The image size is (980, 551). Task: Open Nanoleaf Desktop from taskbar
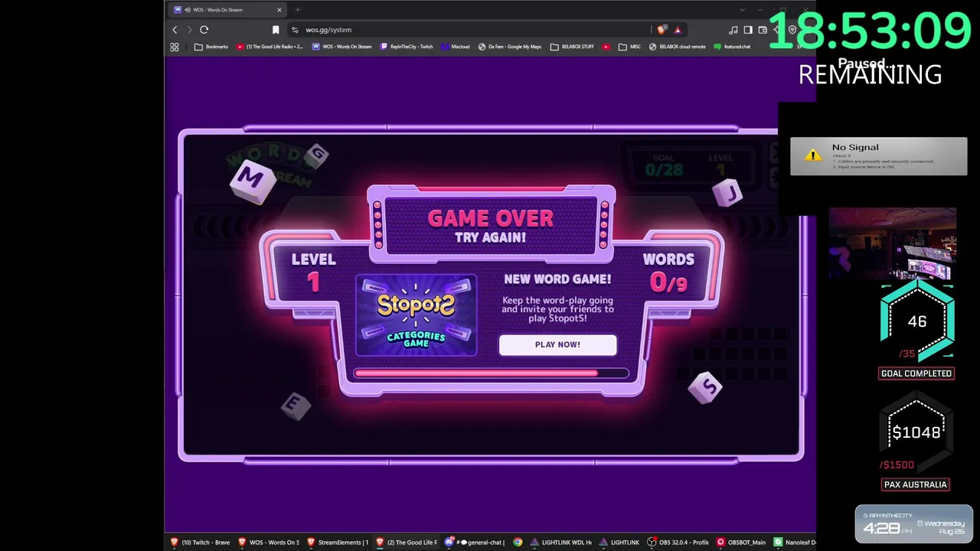[795, 543]
